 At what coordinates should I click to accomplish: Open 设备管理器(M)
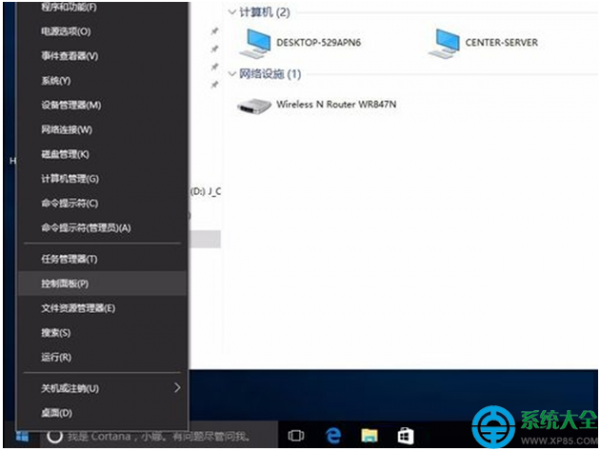[103, 105]
